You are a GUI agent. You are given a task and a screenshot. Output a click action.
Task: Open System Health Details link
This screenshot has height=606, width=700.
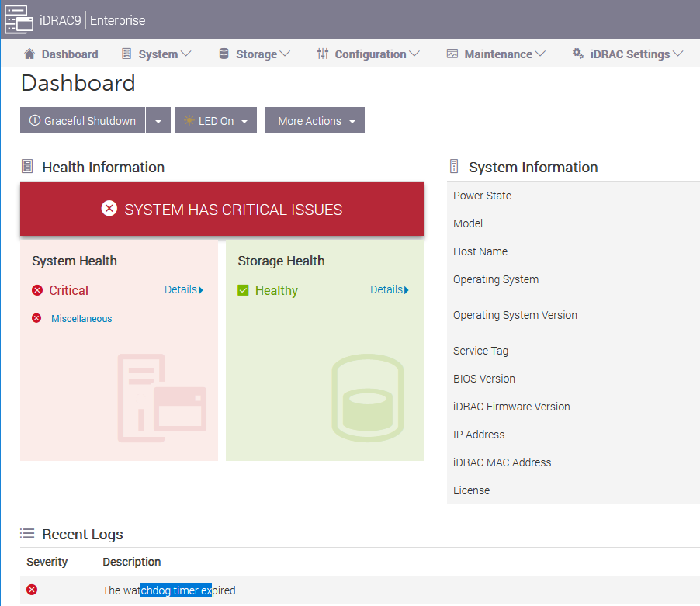184,289
